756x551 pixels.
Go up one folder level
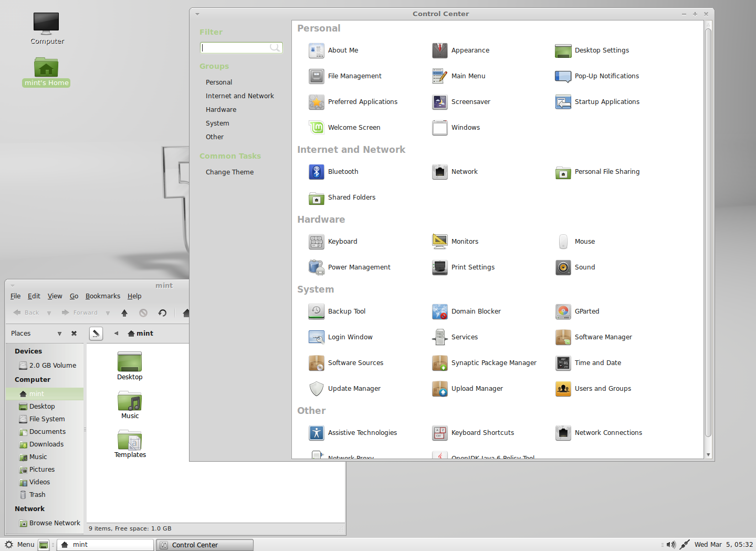(x=124, y=313)
